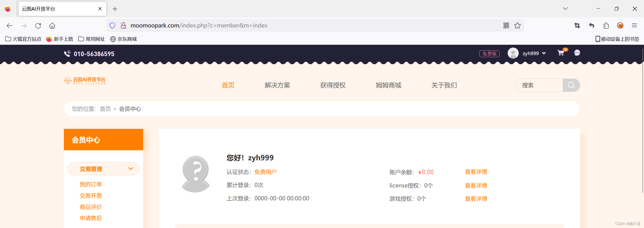
Task: Click the greeting 您好！zyh999
Action: (250, 158)
